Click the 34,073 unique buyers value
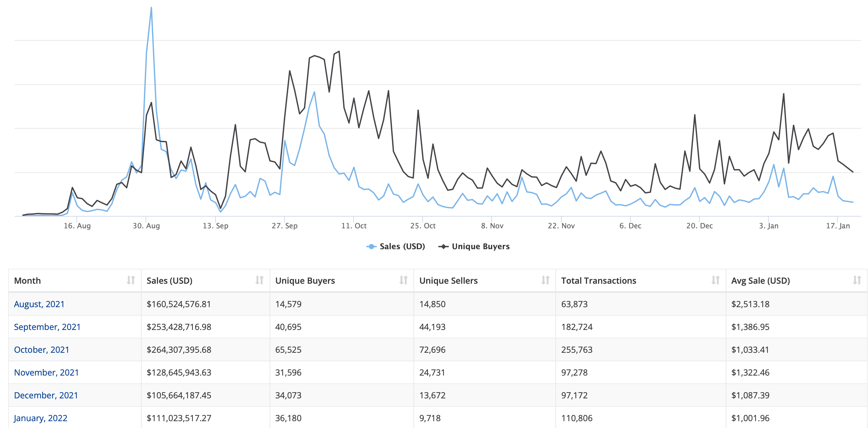 coord(288,395)
